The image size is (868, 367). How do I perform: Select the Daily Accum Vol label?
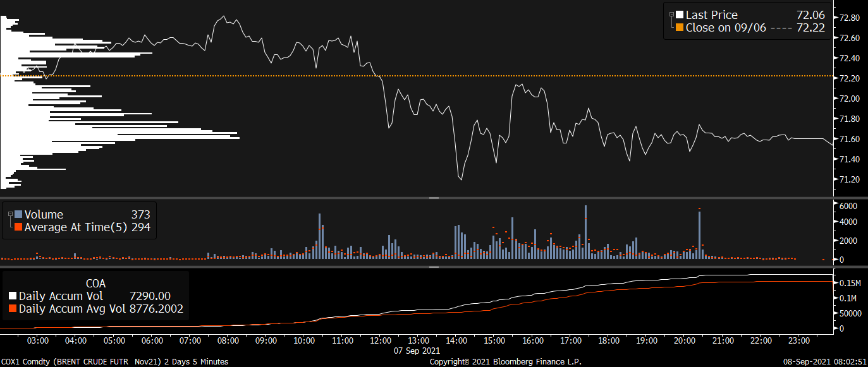61,296
